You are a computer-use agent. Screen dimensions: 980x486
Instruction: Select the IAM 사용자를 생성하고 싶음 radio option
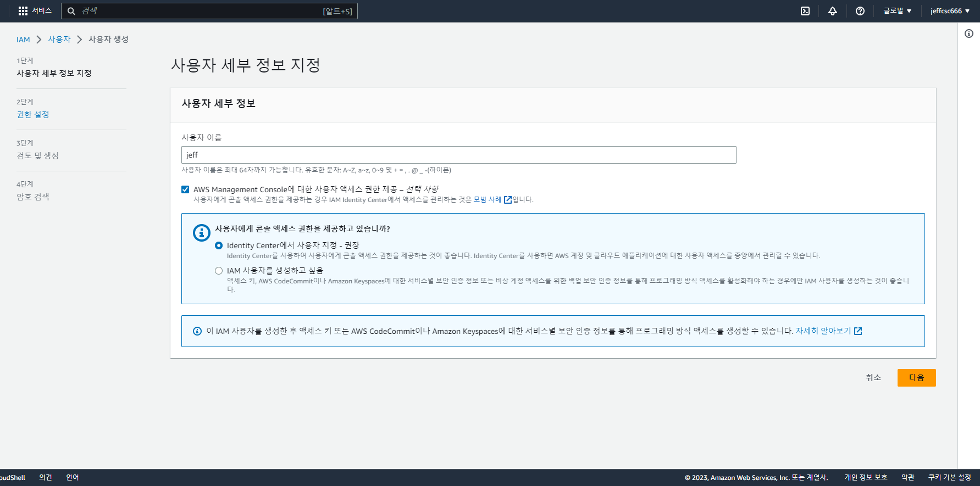click(219, 271)
